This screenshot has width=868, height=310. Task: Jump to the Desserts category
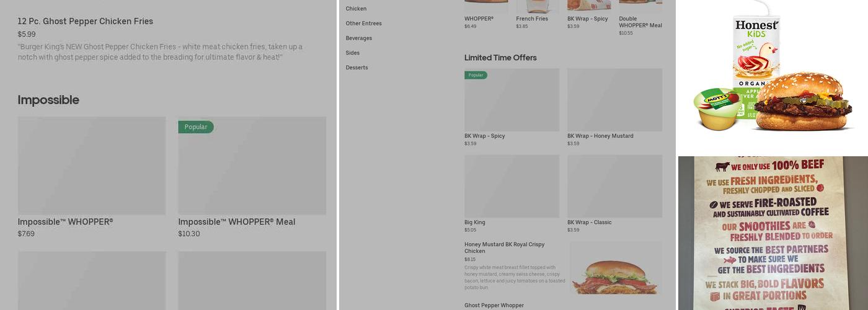(x=356, y=68)
